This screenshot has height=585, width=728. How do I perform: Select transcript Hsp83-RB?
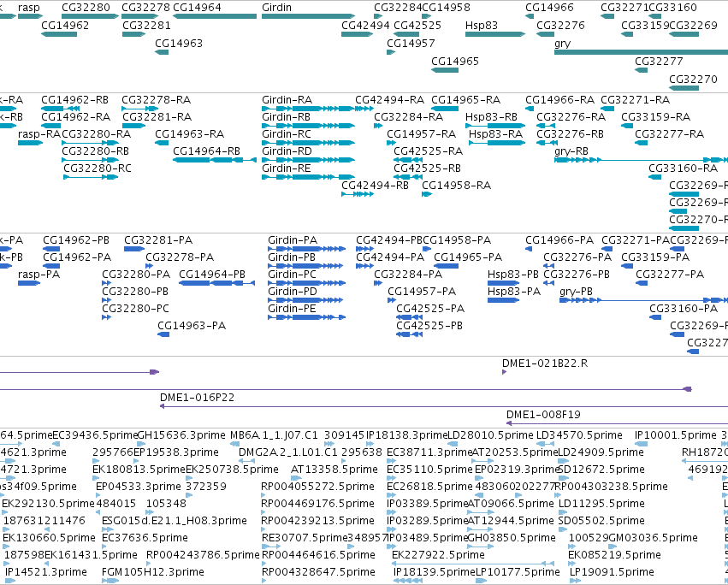point(495,126)
